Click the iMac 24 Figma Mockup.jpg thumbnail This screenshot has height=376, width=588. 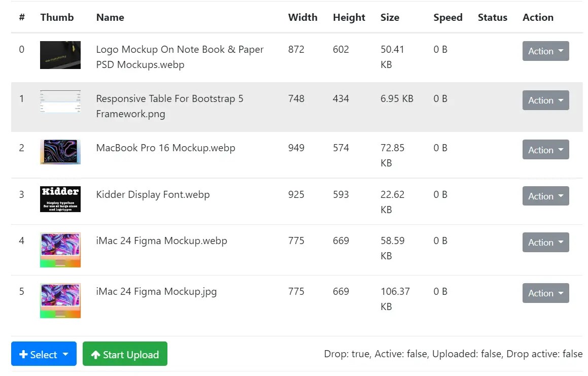(60, 300)
